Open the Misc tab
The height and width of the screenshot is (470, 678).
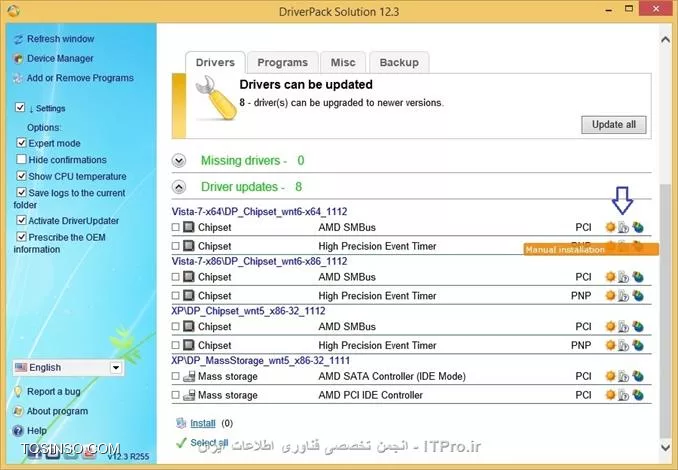click(x=343, y=62)
